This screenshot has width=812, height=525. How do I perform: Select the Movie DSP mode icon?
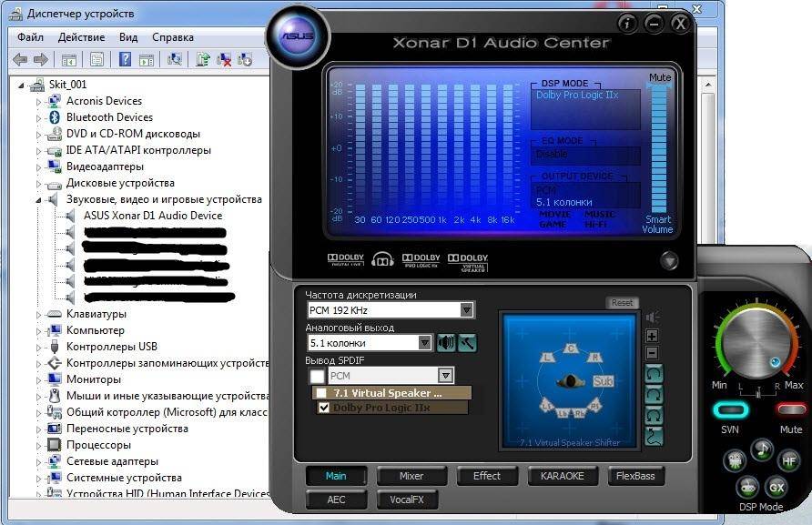click(x=735, y=459)
